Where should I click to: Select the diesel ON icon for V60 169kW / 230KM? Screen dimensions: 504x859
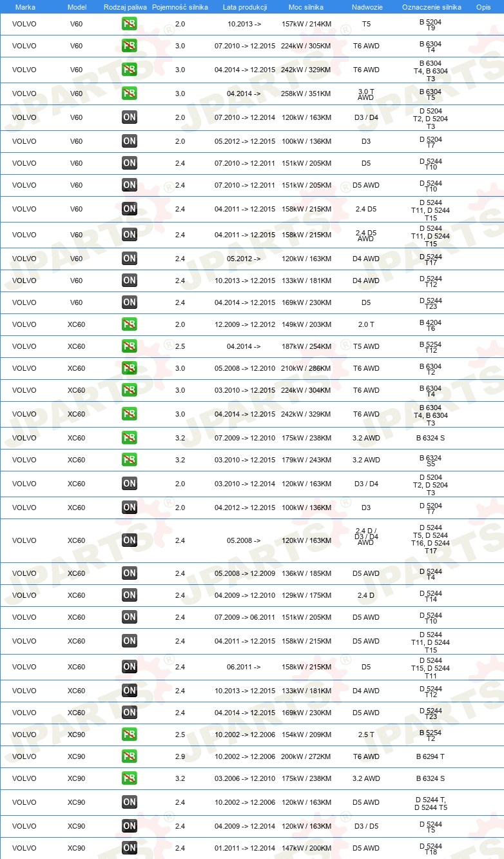pos(130,302)
